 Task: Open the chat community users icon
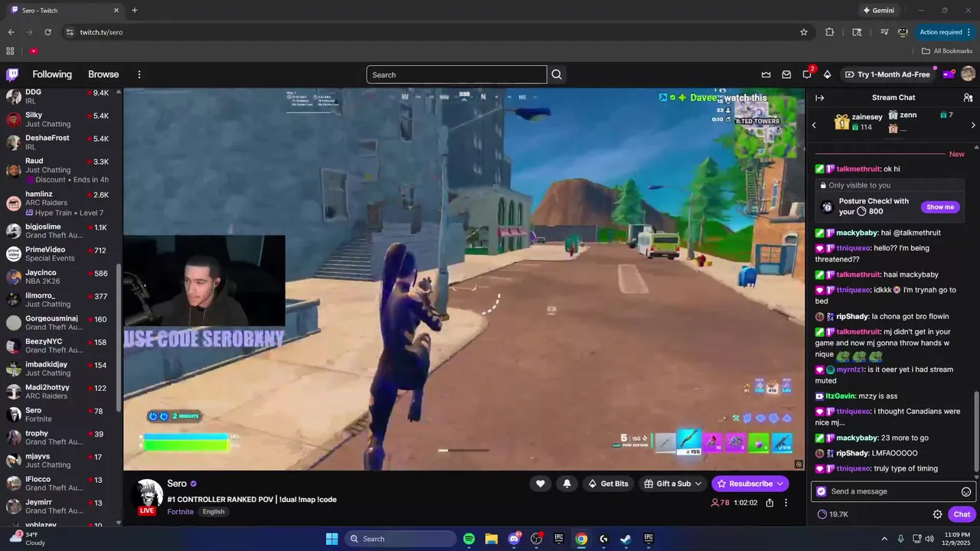coord(968,98)
